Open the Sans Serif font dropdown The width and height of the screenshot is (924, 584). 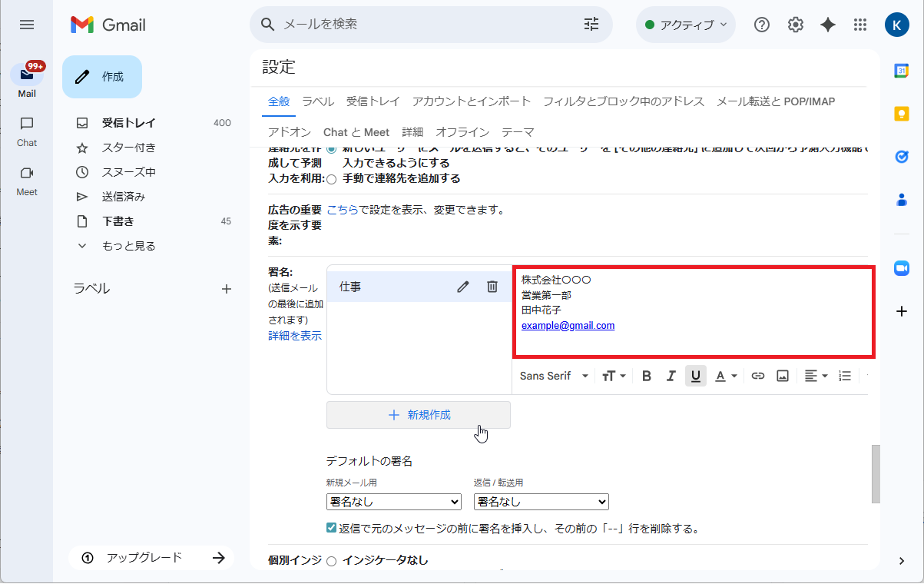553,376
